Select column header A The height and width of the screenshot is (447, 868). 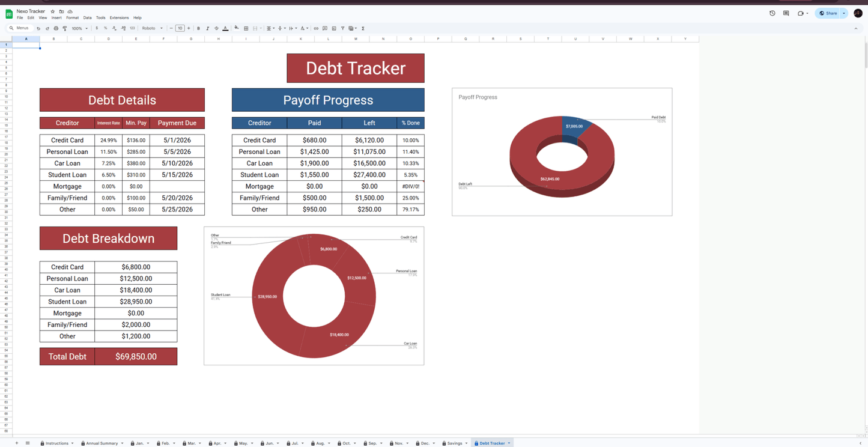(x=26, y=39)
